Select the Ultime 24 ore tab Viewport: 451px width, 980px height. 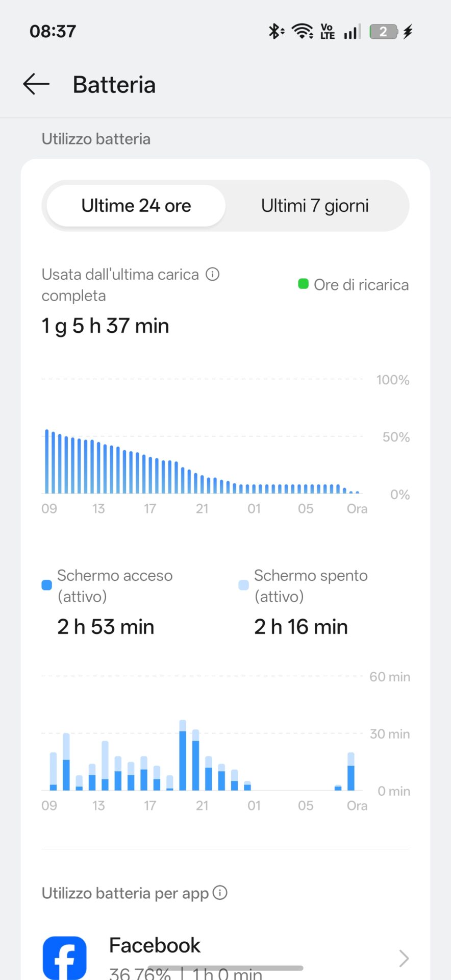pos(136,206)
